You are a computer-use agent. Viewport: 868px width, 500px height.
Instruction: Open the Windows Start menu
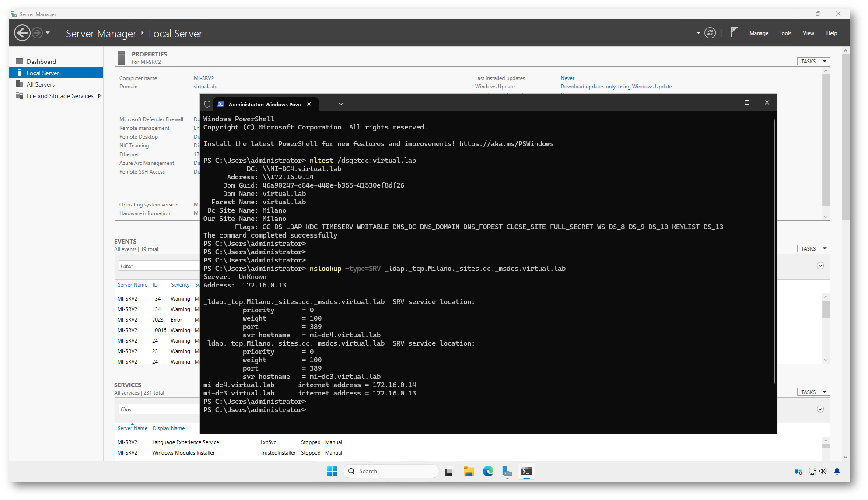click(332, 472)
